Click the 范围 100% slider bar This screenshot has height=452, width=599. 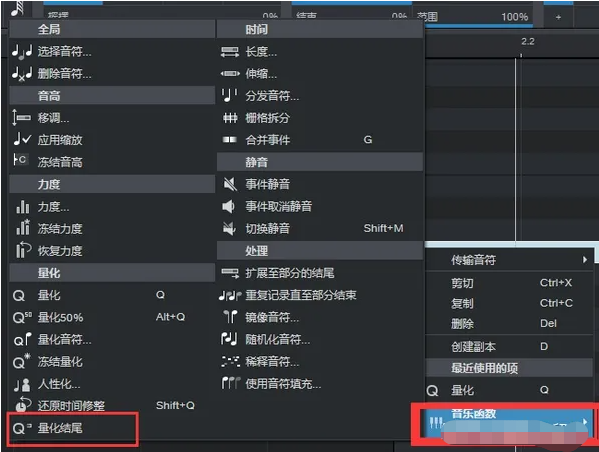[x=474, y=18]
